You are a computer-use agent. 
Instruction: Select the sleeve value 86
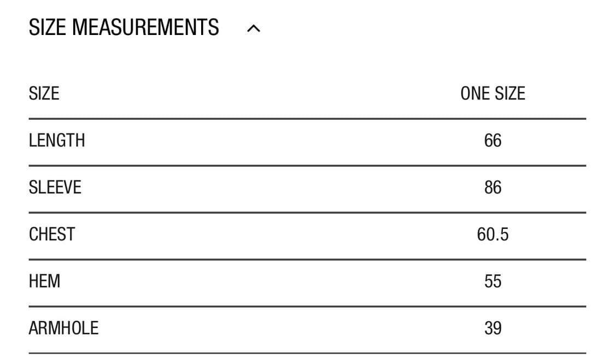(x=493, y=187)
